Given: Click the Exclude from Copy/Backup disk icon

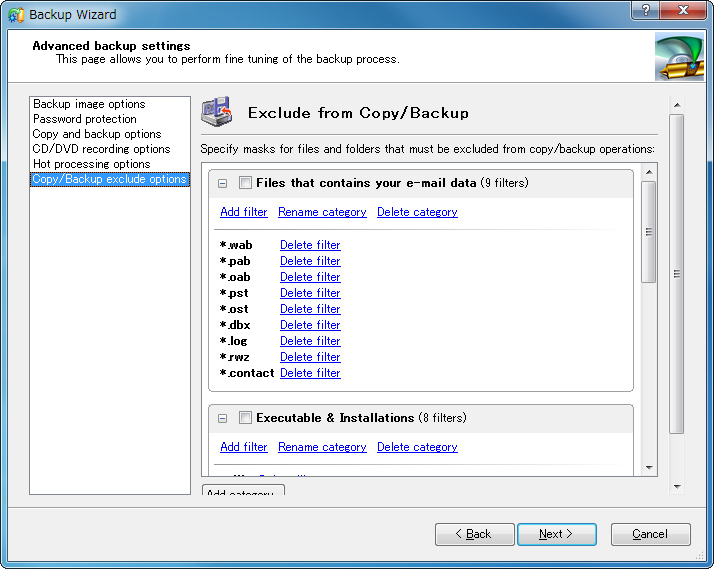Looking at the screenshot, I should point(217,112).
